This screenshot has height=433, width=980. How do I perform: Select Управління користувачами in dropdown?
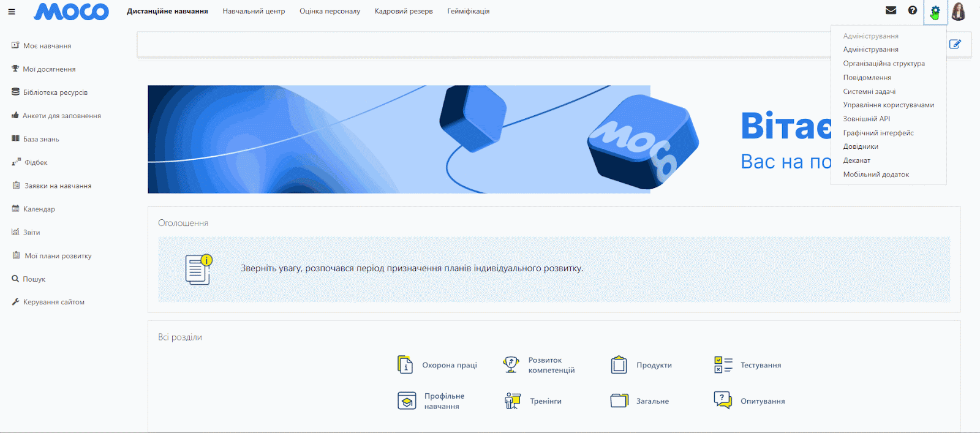(888, 105)
